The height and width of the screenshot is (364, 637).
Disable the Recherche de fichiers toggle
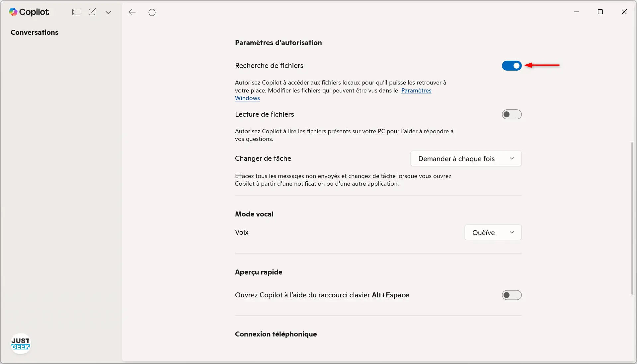tap(512, 66)
